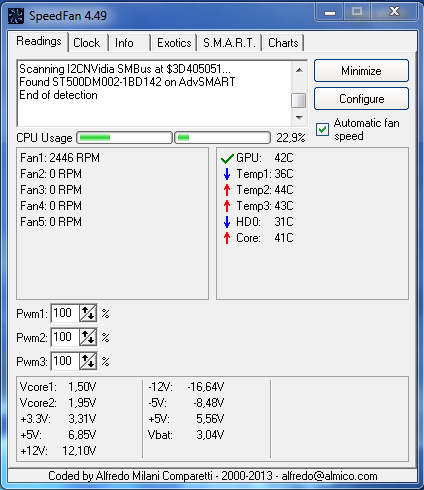The height and width of the screenshot is (490, 424).
Task: Click the +5V 5,56V reading
Action: point(186,419)
